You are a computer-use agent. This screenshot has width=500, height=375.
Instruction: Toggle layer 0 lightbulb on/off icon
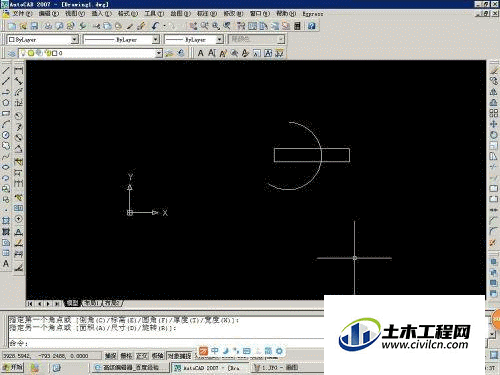click(23, 53)
